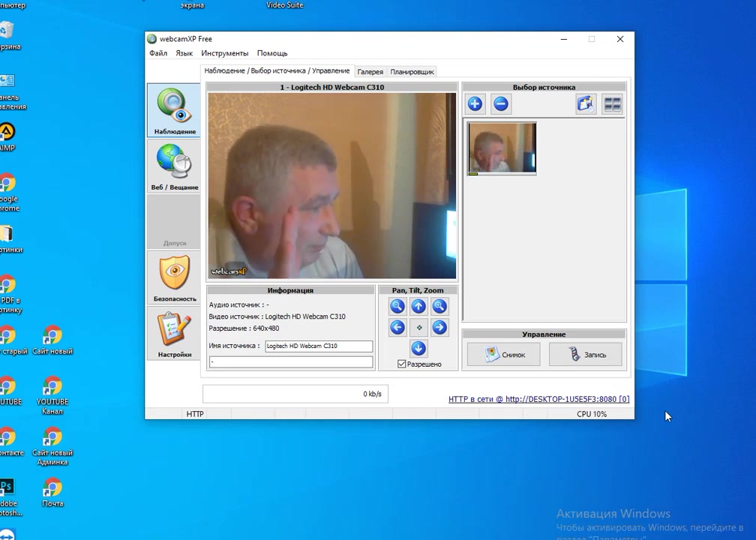Pan camera right with the right arrow

(439, 327)
